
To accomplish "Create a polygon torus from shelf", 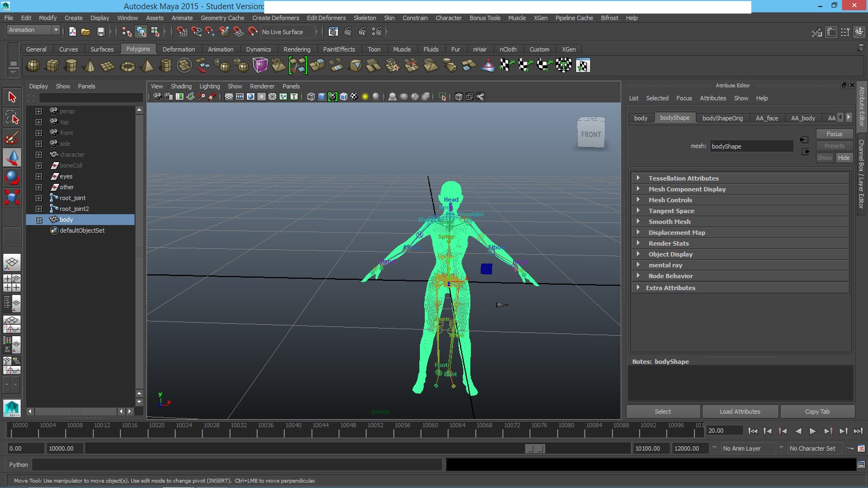I will [127, 66].
